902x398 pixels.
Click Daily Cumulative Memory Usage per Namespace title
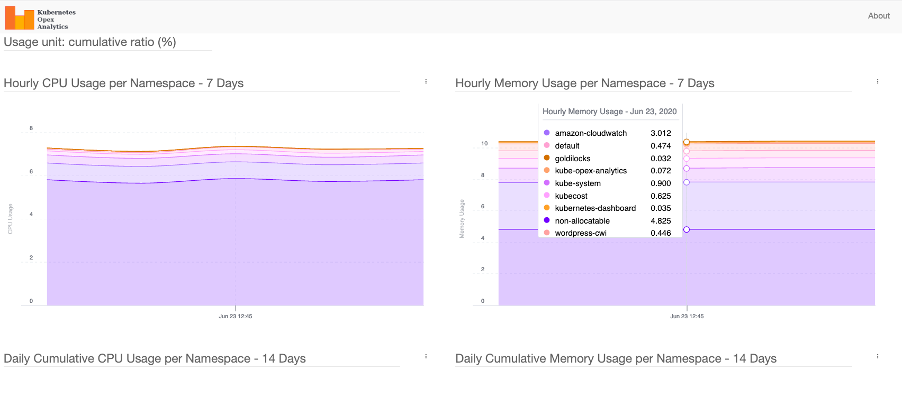click(x=616, y=358)
